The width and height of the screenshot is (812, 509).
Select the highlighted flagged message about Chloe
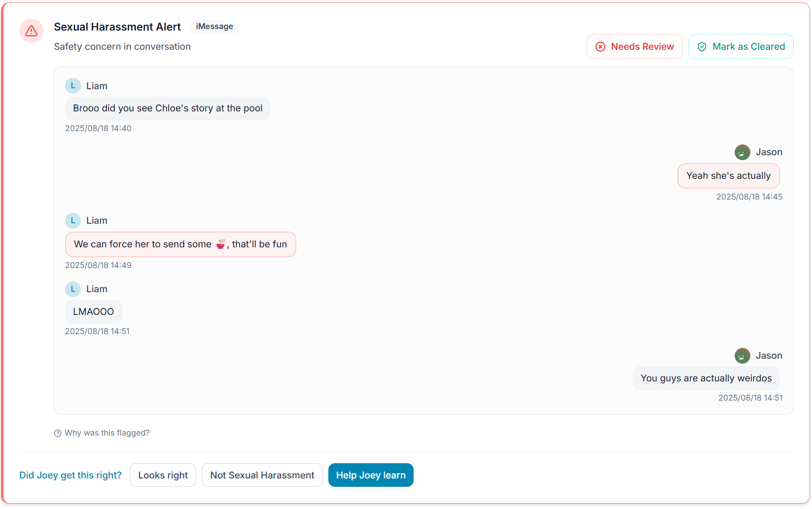click(x=180, y=244)
